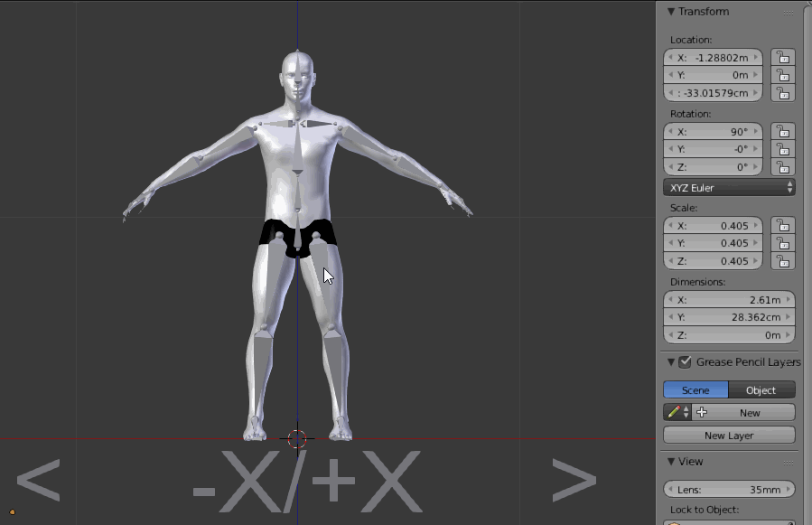Lock the Y Location value

pos(782,75)
